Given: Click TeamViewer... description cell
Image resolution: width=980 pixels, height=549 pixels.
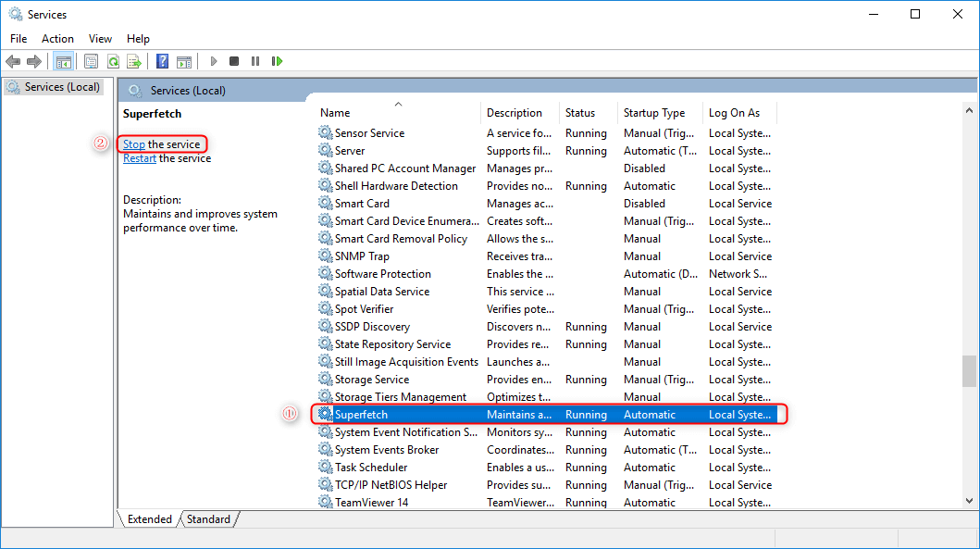Looking at the screenshot, I should [x=521, y=502].
